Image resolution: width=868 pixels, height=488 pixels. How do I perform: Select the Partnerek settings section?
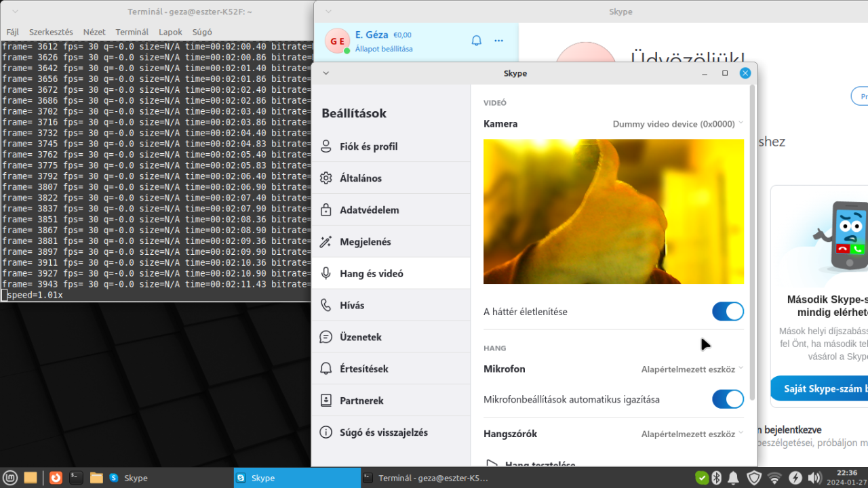(391, 401)
